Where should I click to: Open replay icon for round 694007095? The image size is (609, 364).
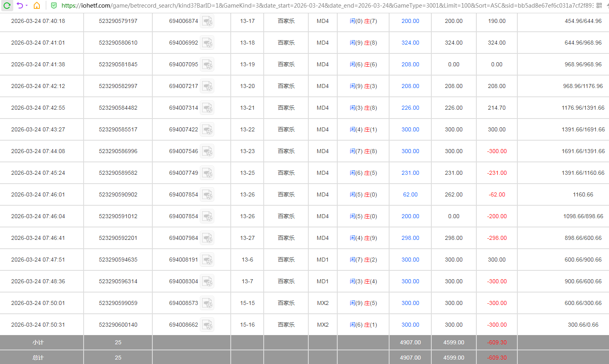[x=207, y=65]
